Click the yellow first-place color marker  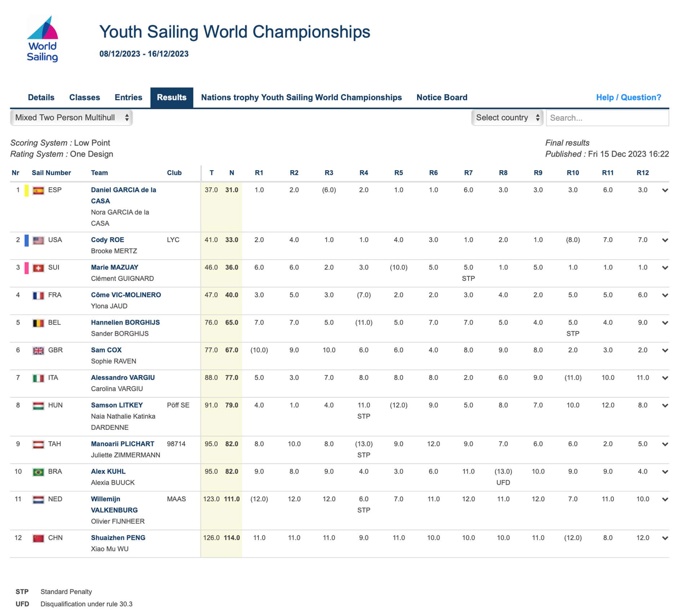click(27, 190)
